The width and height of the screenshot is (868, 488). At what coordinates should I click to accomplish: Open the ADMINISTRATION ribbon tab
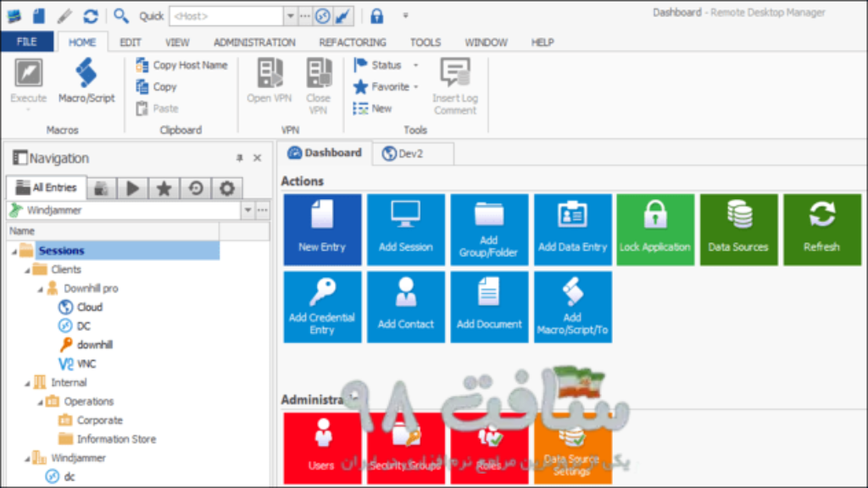point(254,42)
